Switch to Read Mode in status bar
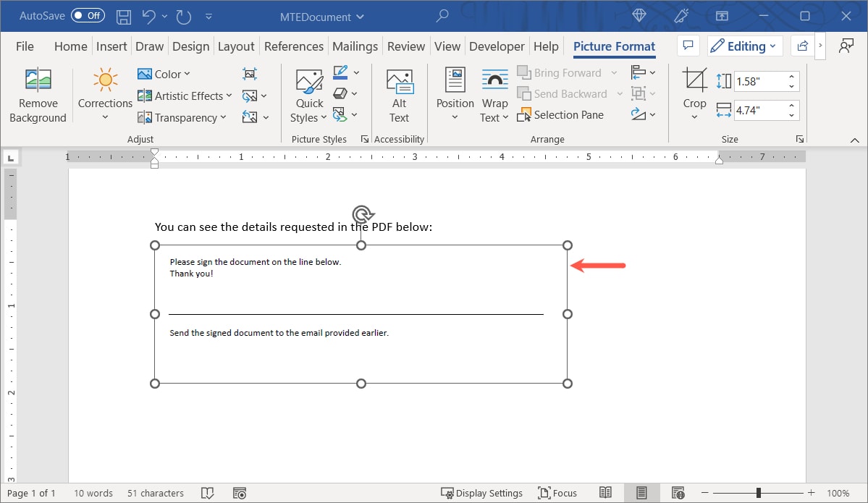This screenshot has width=868, height=503. (605, 493)
